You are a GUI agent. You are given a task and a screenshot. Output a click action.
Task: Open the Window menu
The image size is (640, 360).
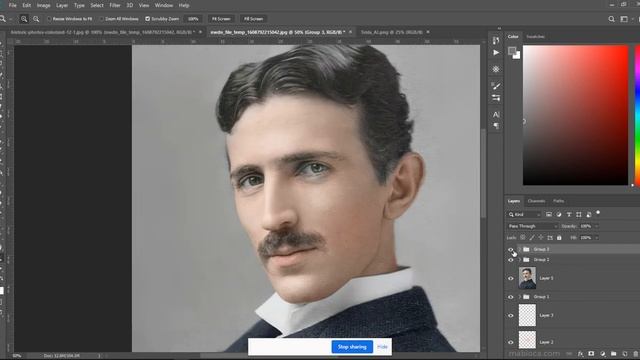[164, 5]
